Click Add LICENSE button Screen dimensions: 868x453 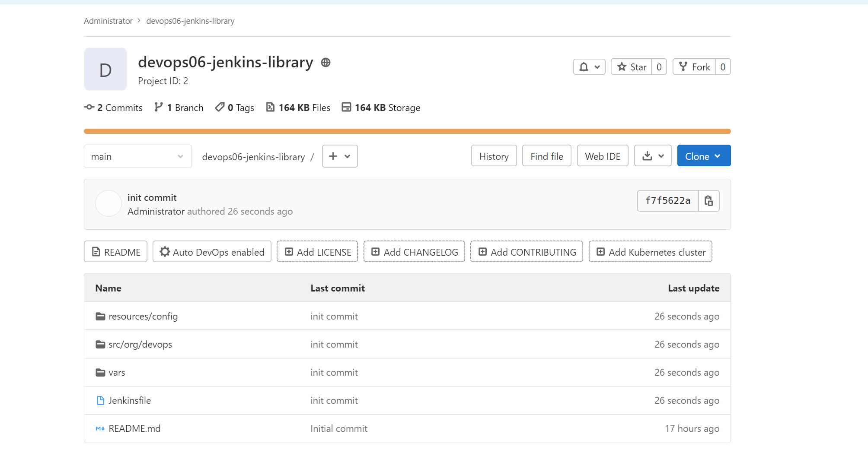(x=317, y=252)
